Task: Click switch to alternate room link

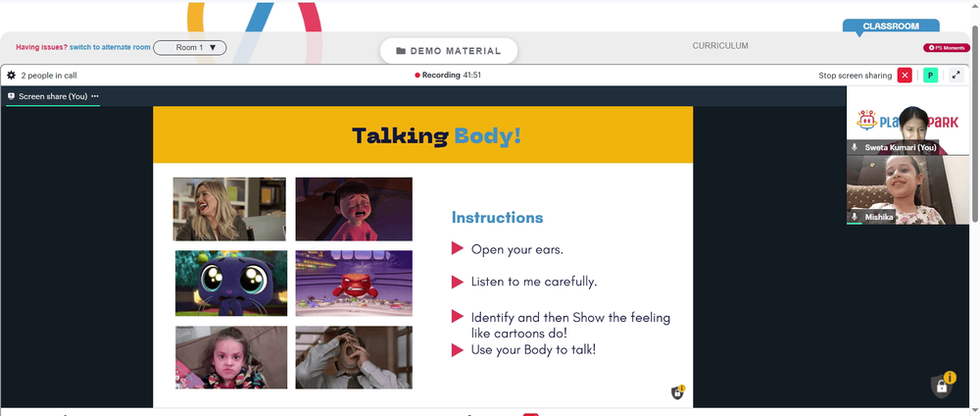Action: tap(110, 47)
